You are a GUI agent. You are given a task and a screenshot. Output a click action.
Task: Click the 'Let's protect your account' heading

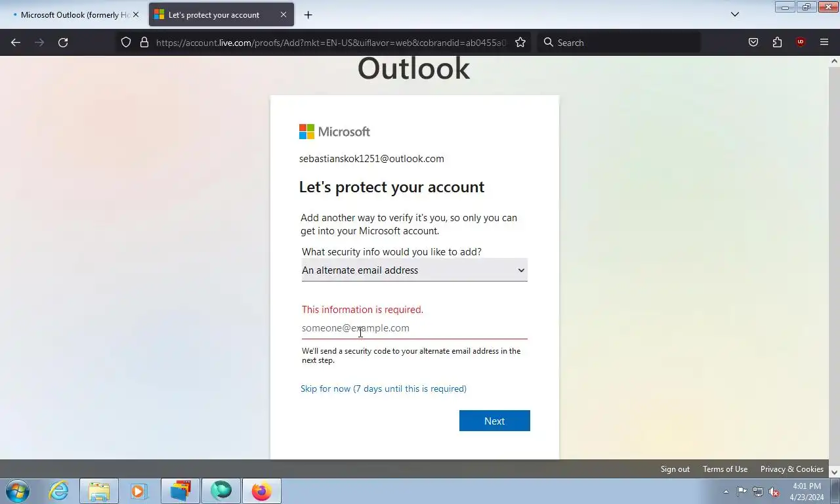click(x=392, y=187)
